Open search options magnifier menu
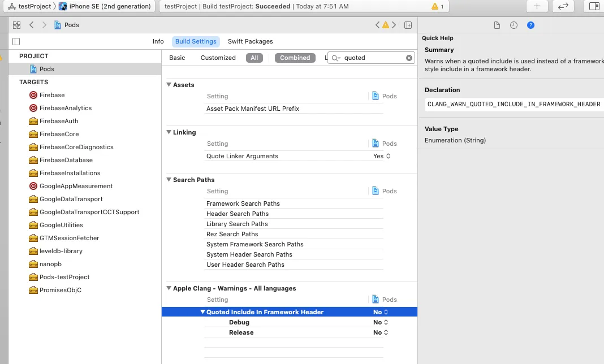Screen dimensions: 604x364 336,58
